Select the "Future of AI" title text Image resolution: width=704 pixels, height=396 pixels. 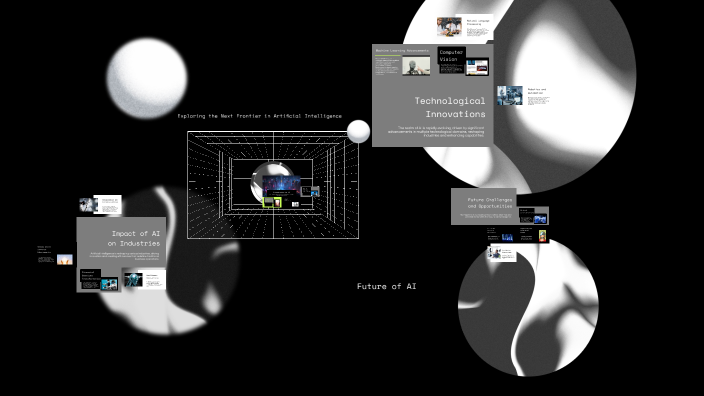387,286
